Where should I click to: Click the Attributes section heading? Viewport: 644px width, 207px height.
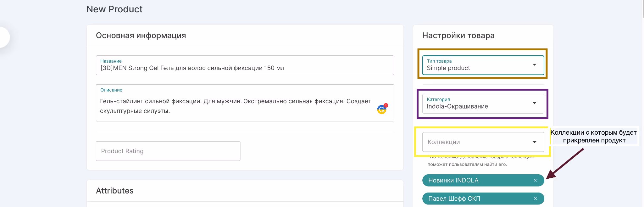(x=115, y=191)
